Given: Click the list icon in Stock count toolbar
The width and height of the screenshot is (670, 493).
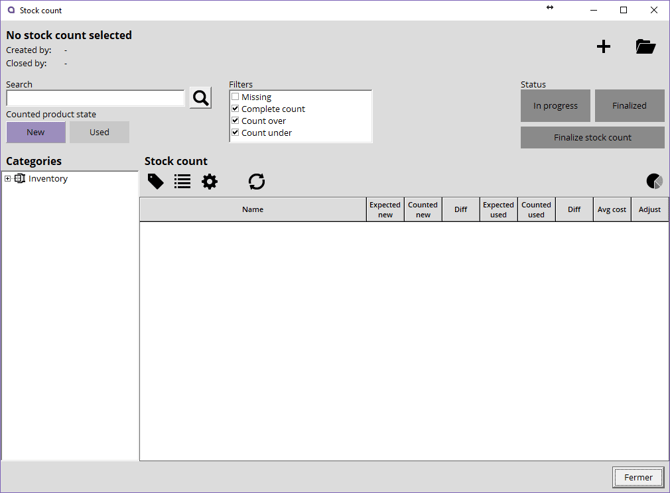Looking at the screenshot, I should coord(182,181).
